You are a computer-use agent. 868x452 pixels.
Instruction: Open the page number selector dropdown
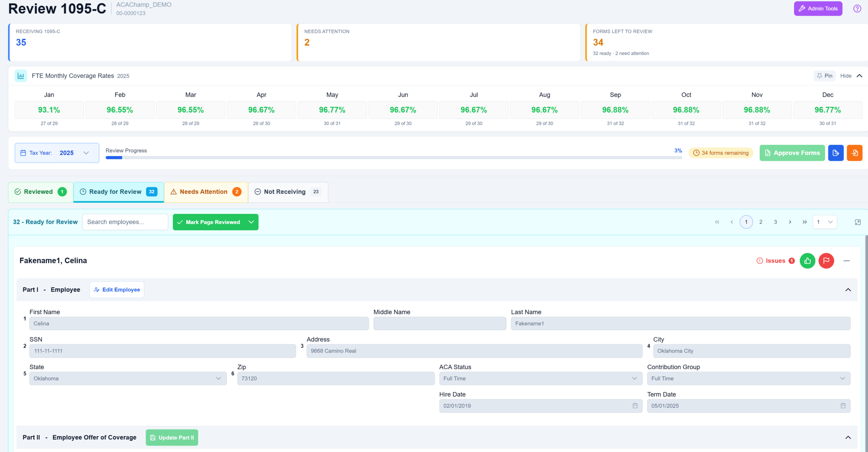coord(825,222)
